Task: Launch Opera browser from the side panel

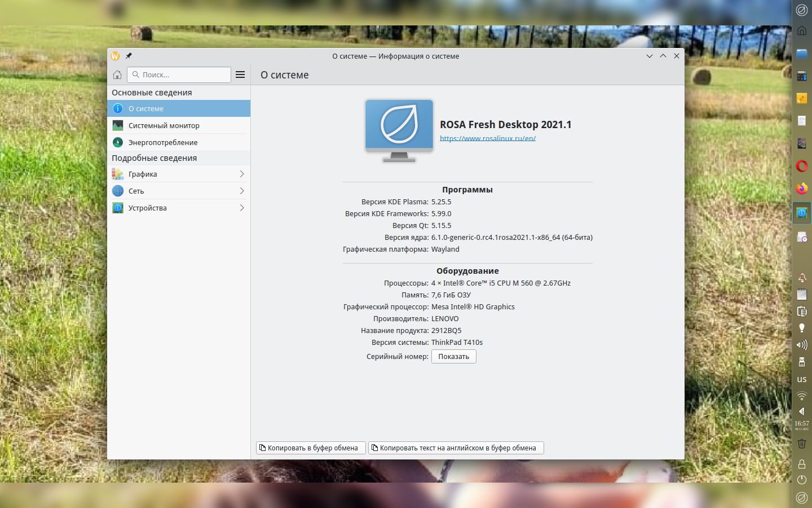Action: [x=801, y=166]
